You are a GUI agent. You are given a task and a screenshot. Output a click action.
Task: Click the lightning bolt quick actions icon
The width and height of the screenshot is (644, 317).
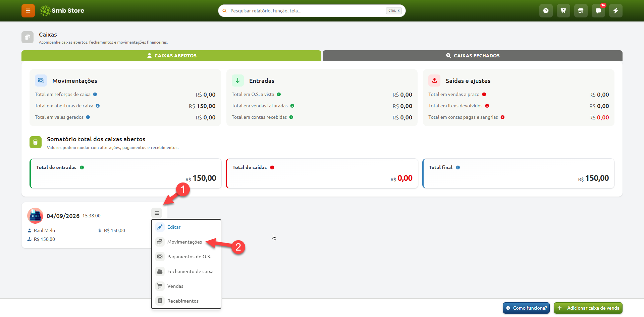(x=616, y=11)
